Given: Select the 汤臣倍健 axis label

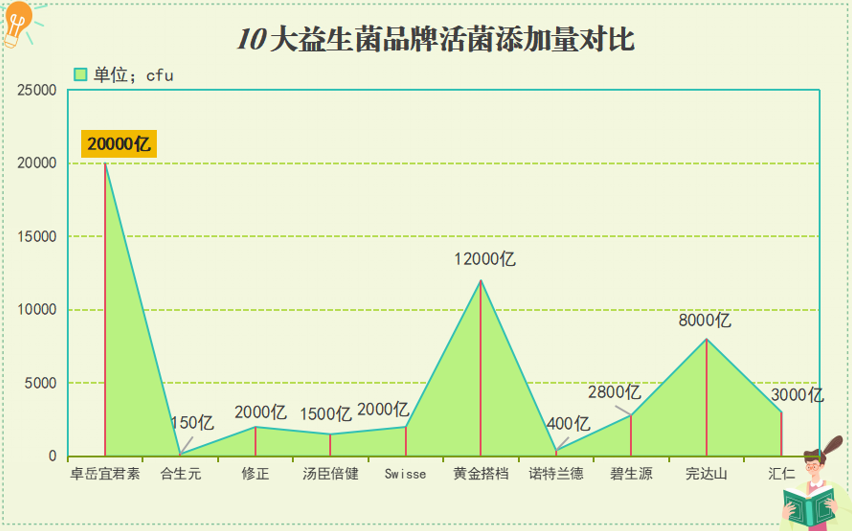Looking at the screenshot, I should (330, 473).
